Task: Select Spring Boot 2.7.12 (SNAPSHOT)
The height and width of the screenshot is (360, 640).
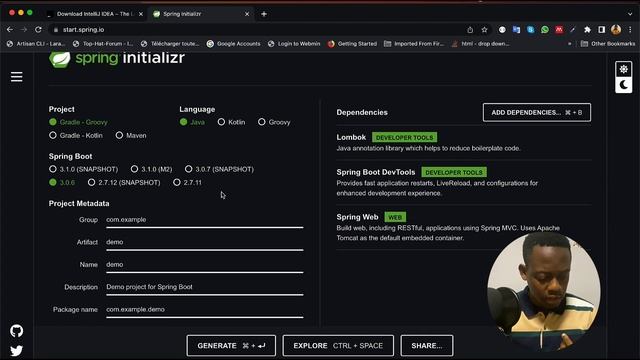Action: (124, 182)
